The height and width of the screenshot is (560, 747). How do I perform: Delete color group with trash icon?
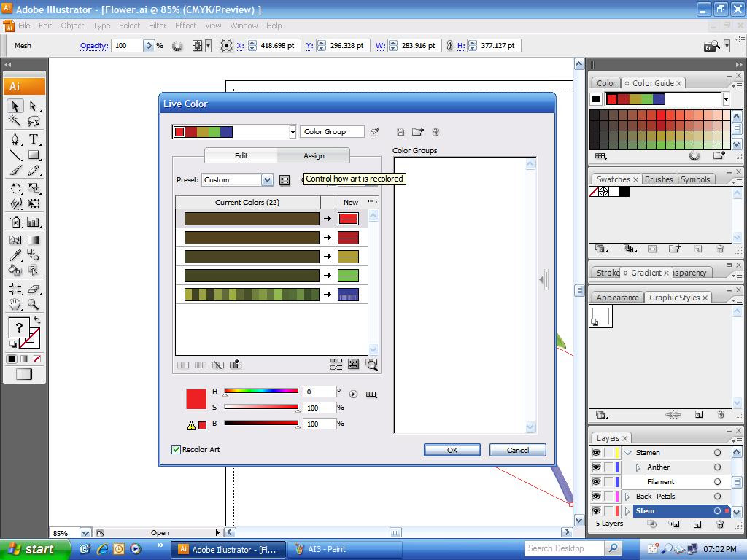click(436, 133)
